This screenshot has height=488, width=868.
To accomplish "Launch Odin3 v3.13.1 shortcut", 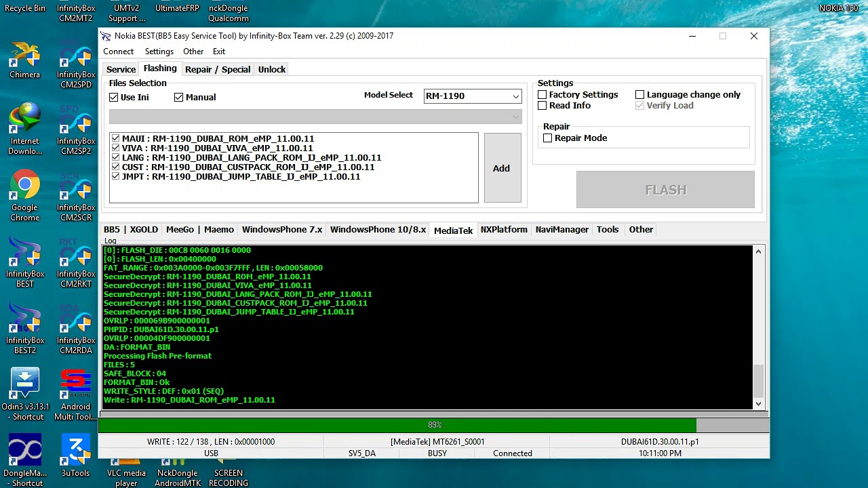I will pos(25,394).
